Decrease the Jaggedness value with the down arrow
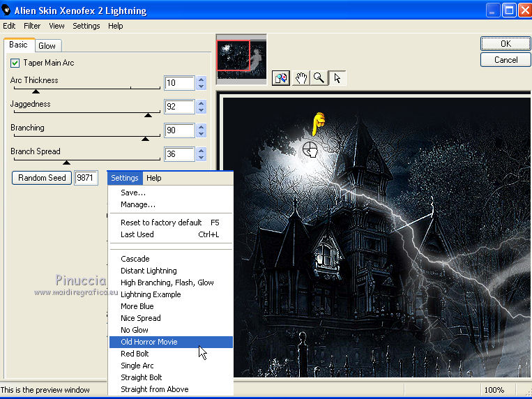This screenshot has height=399, width=532. (x=202, y=110)
